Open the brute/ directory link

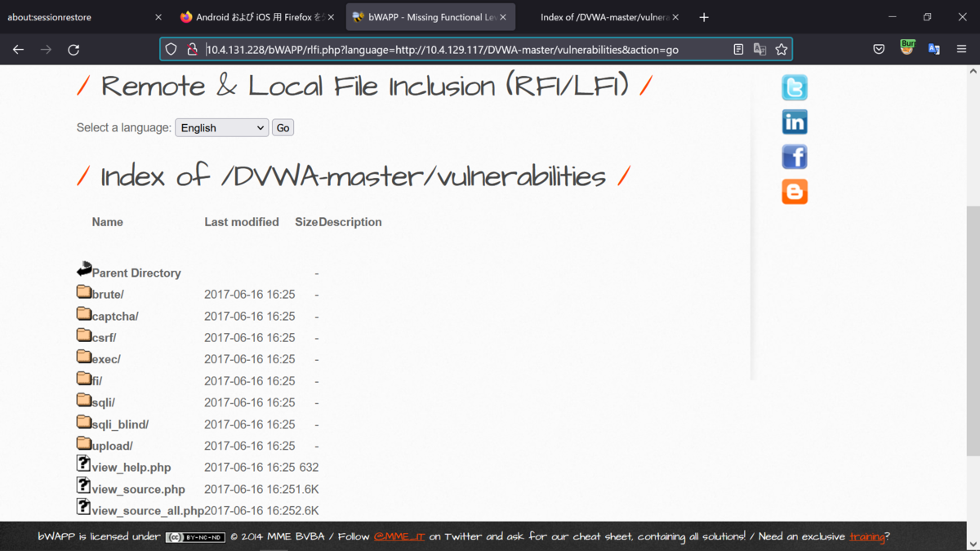108,295
